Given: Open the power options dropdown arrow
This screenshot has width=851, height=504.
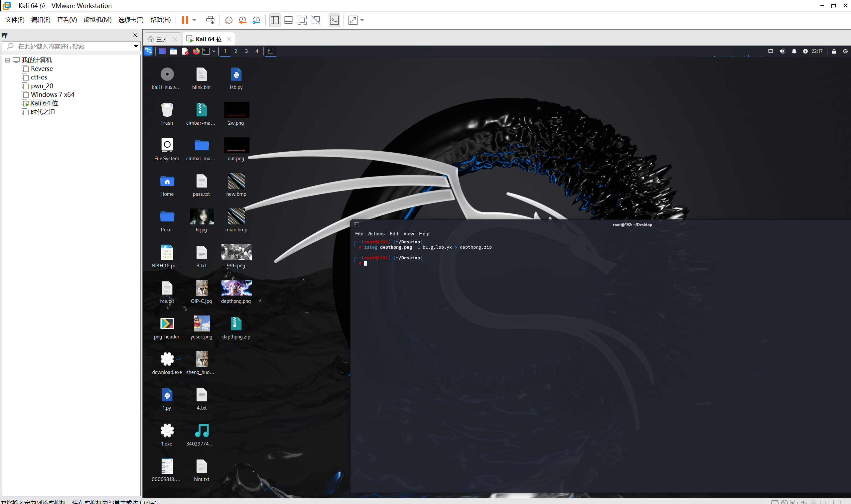Looking at the screenshot, I should (x=194, y=20).
